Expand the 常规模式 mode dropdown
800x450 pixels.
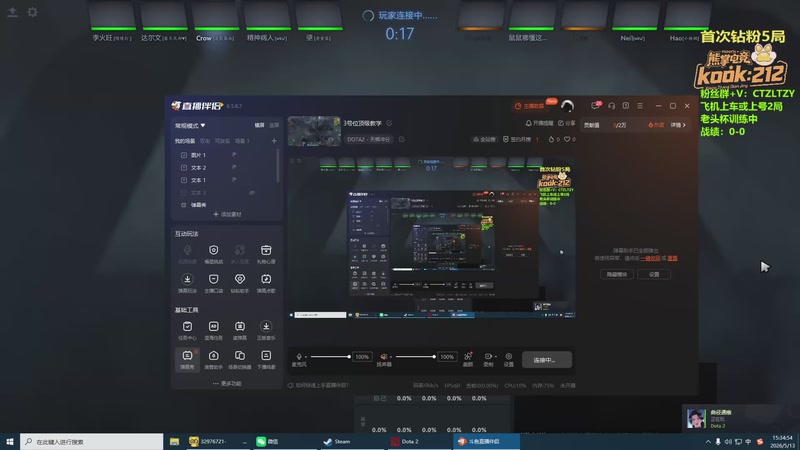tap(190, 126)
